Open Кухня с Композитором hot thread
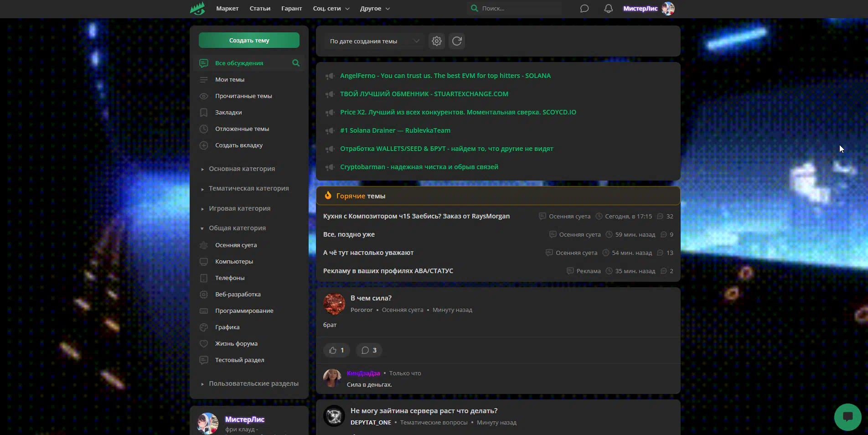This screenshot has height=435, width=868. click(x=416, y=216)
